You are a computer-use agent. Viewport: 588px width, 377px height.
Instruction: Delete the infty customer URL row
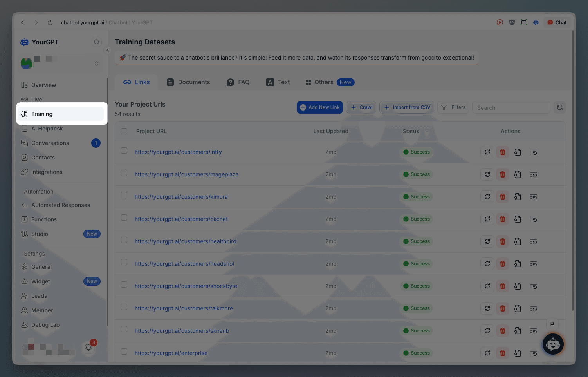(x=502, y=152)
